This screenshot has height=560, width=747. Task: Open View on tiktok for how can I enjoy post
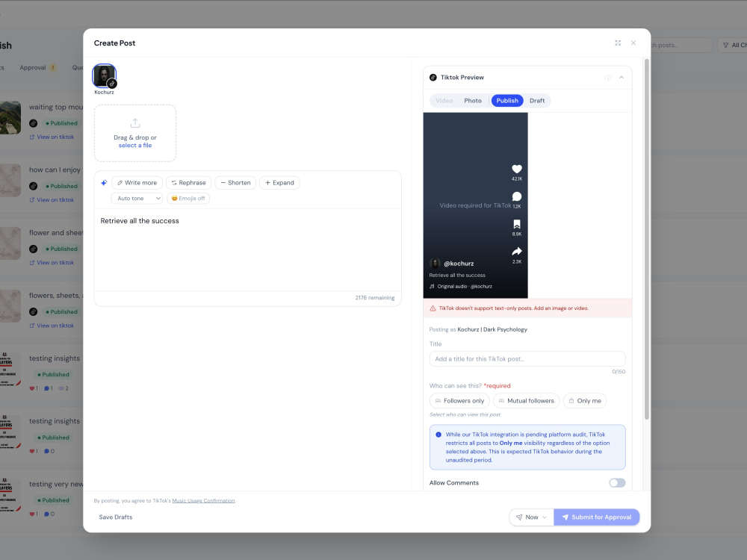tap(52, 200)
